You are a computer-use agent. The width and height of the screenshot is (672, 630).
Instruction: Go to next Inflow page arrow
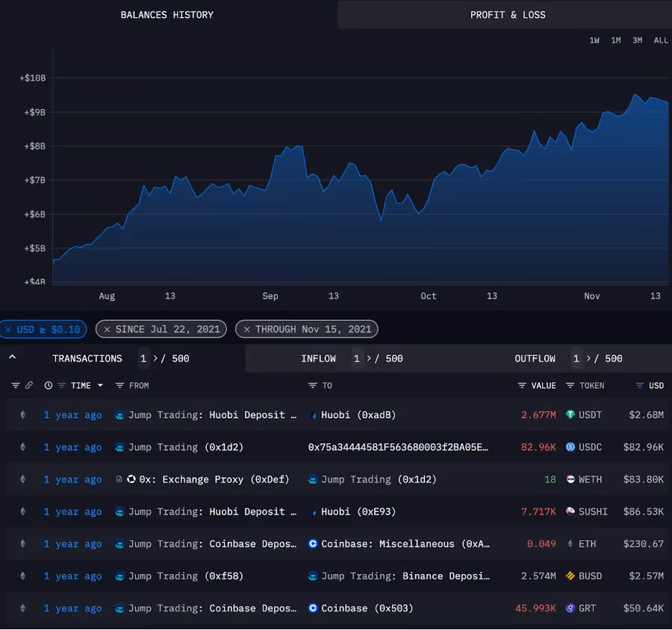click(369, 358)
